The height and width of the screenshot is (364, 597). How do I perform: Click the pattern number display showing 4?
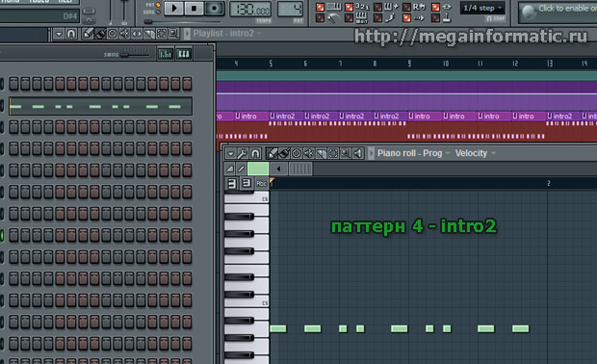[290, 9]
